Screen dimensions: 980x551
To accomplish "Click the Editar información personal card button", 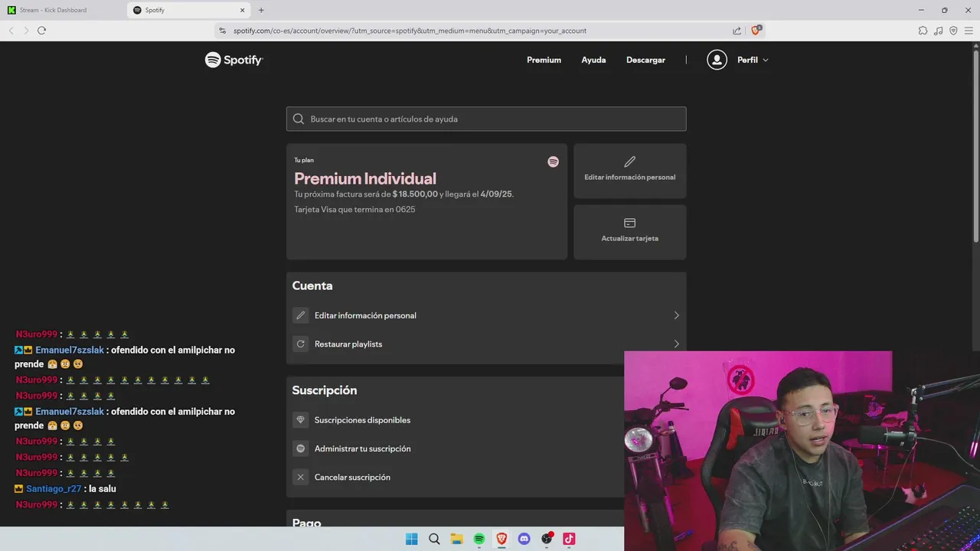I will point(630,171).
